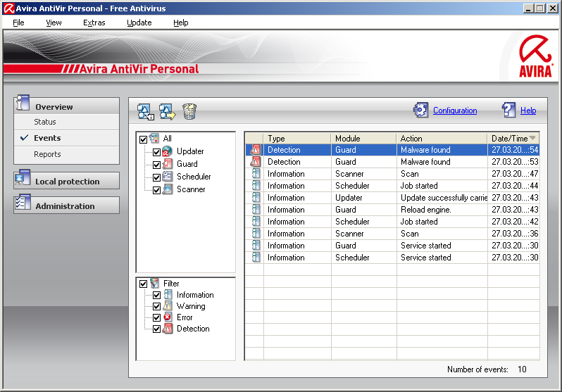
Task: Collapse the Overview section header
Action: [x=67, y=106]
